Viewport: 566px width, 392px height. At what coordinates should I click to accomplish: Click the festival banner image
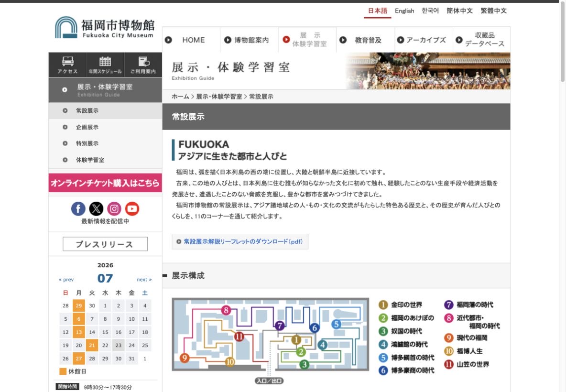[428, 71]
